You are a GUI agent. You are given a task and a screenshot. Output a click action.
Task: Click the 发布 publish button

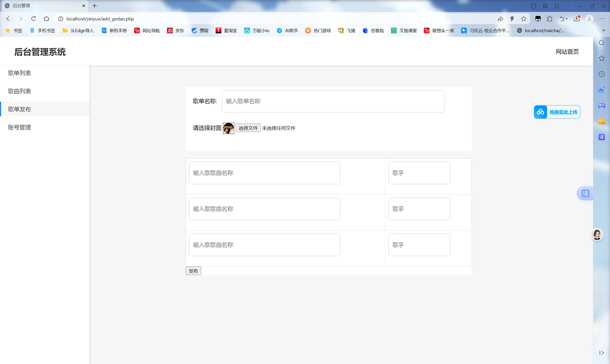(193, 270)
